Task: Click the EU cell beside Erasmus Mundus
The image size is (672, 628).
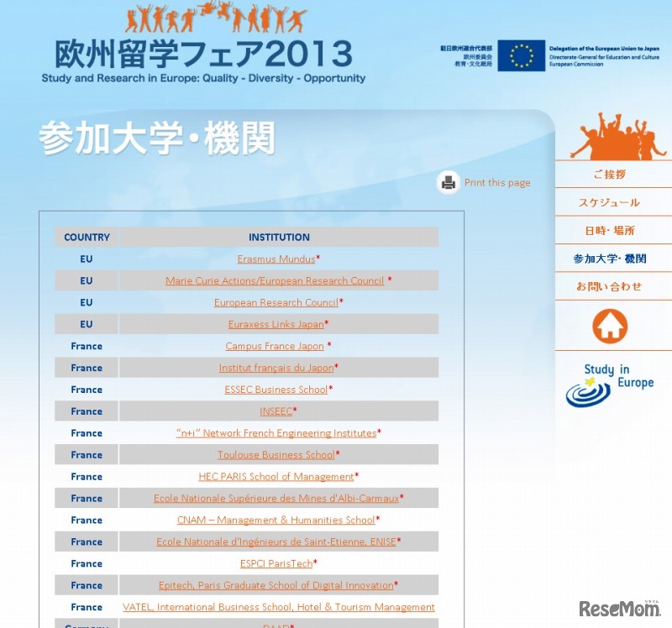Action: tap(87, 259)
